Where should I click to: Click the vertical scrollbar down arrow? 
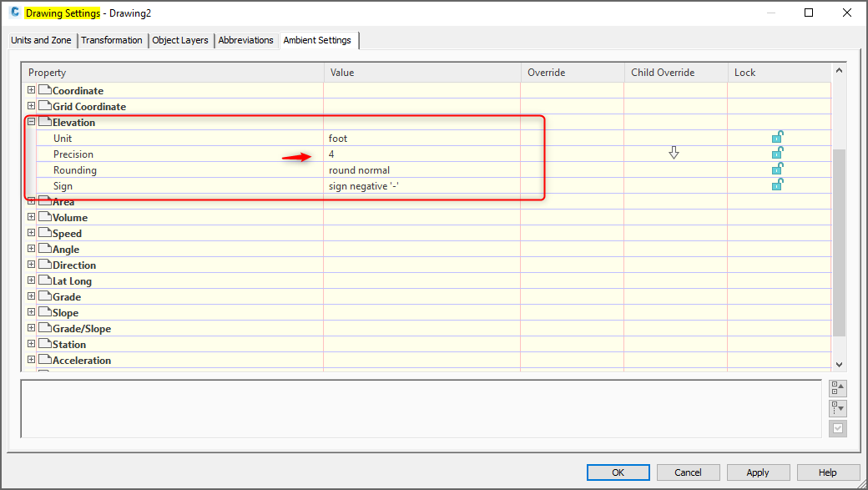[x=839, y=363]
